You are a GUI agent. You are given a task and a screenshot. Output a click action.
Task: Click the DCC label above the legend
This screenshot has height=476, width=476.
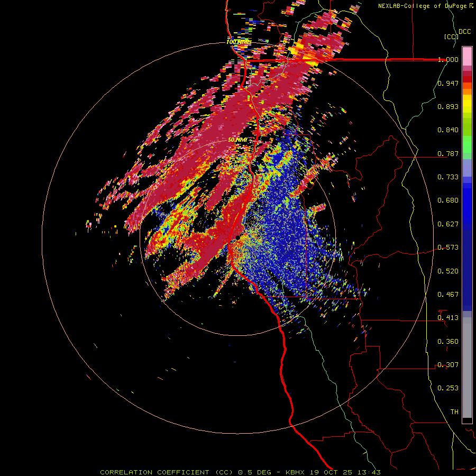[464, 32]
